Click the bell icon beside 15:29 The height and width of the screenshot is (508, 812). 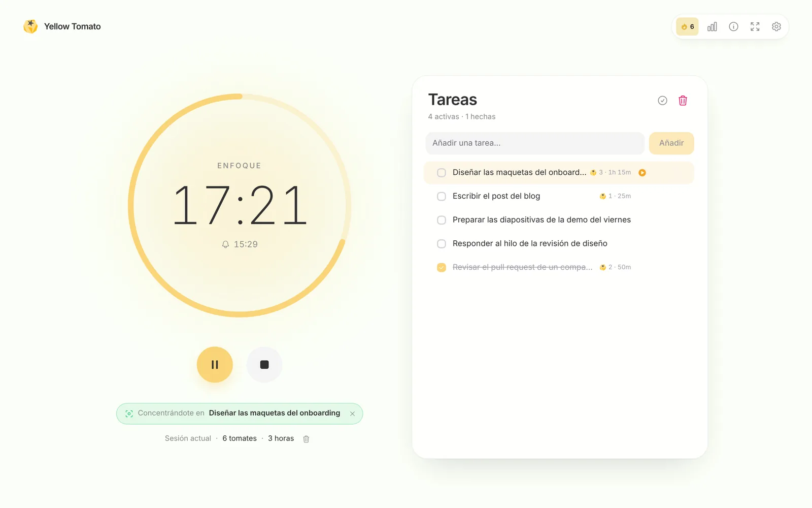pyautogui.click(x=225, y=244)
